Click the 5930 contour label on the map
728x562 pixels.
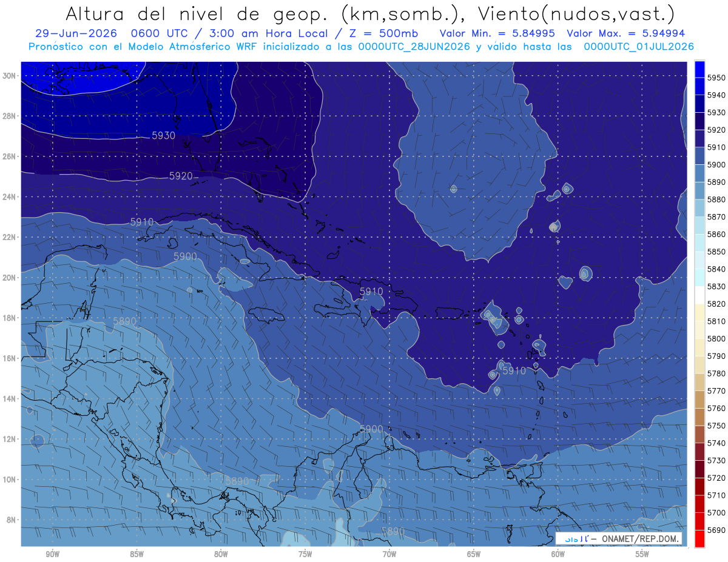tap(163, 135)
